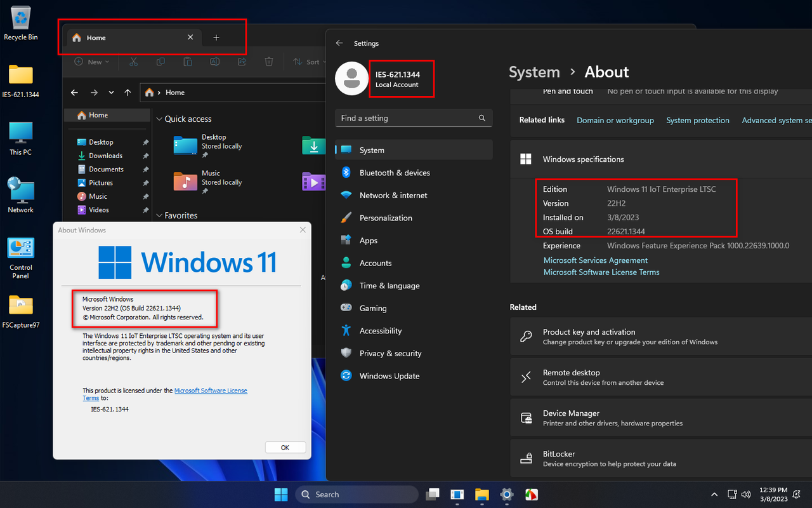The height and width of the screenshot is (508, 812).
Task: Open recent locations dropdown in File Explorer
Action: pyautogui.click(x=111, y=92)
